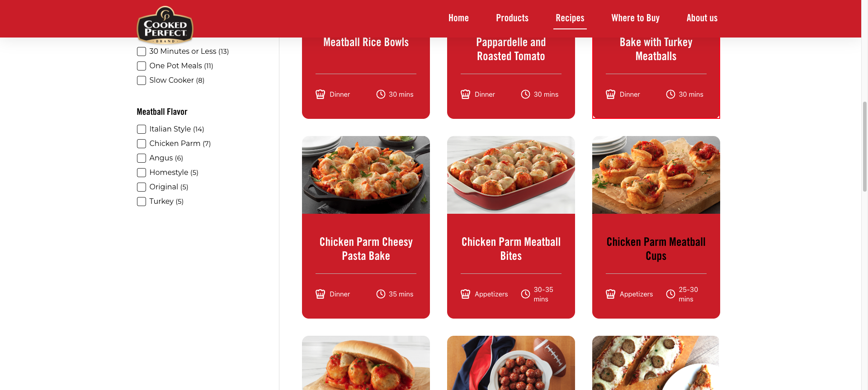Click clock icon next to 30-35 mins
This screenshot has height=390, width=868.
[x=525, y=294]
